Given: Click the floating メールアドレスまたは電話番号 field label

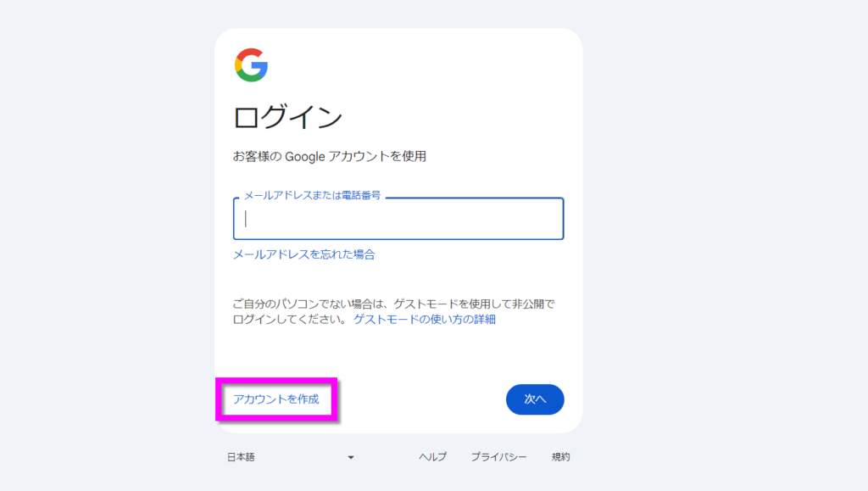Looking at the screenshot, I should (312, 196).
